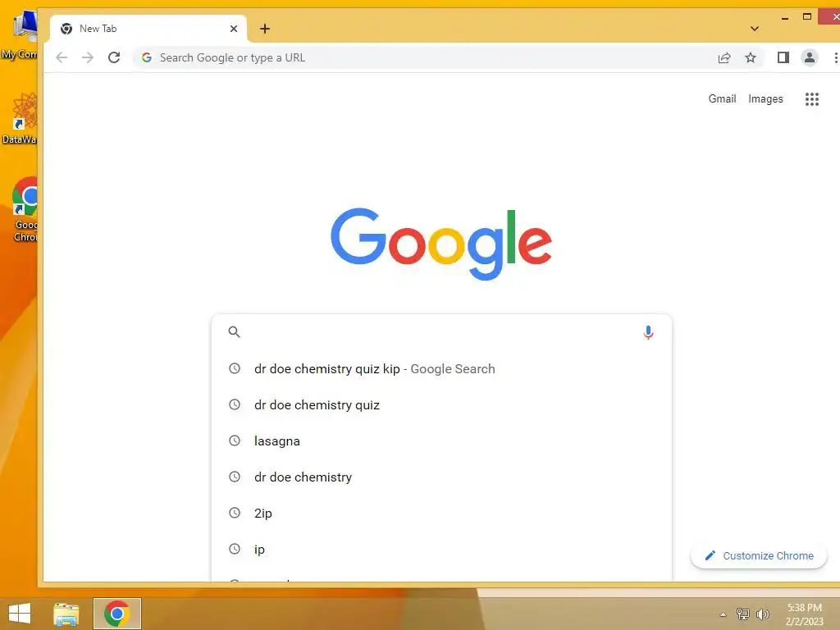Select the My Computer desktop icon
Viewport: 840px width, 630px height.
[20, 34]
